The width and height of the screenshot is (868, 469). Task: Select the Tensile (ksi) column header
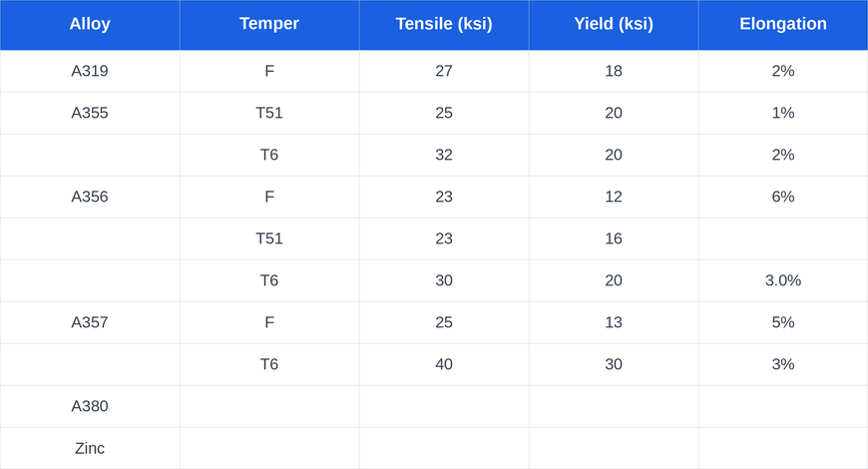[x=444, y=24]
